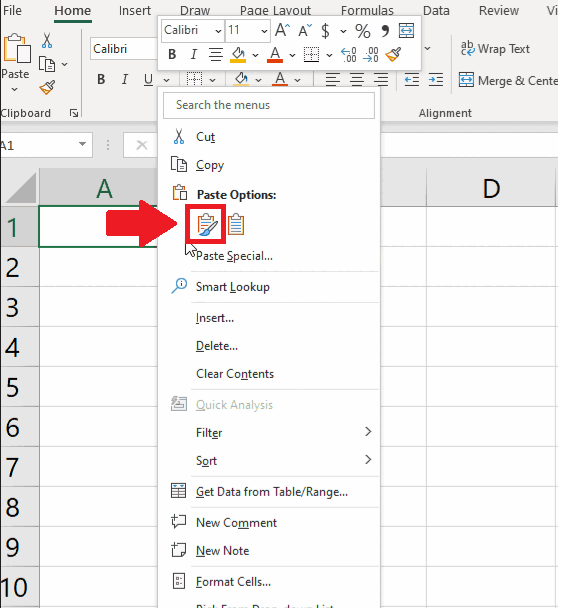Expand the Paste button dropdown arrow
The height and width of the screenshot is (608, 565).
pyautogui.click(x=15, y=90)
